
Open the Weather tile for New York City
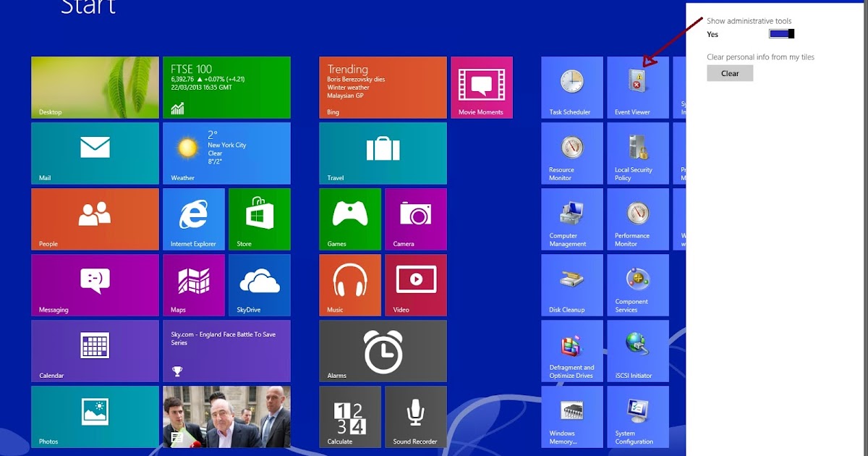226,153
